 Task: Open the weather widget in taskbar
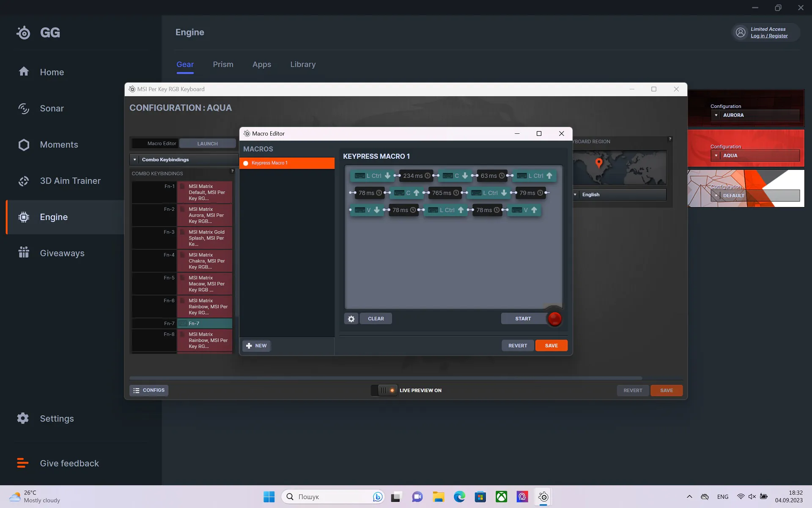tap(35, 497)
